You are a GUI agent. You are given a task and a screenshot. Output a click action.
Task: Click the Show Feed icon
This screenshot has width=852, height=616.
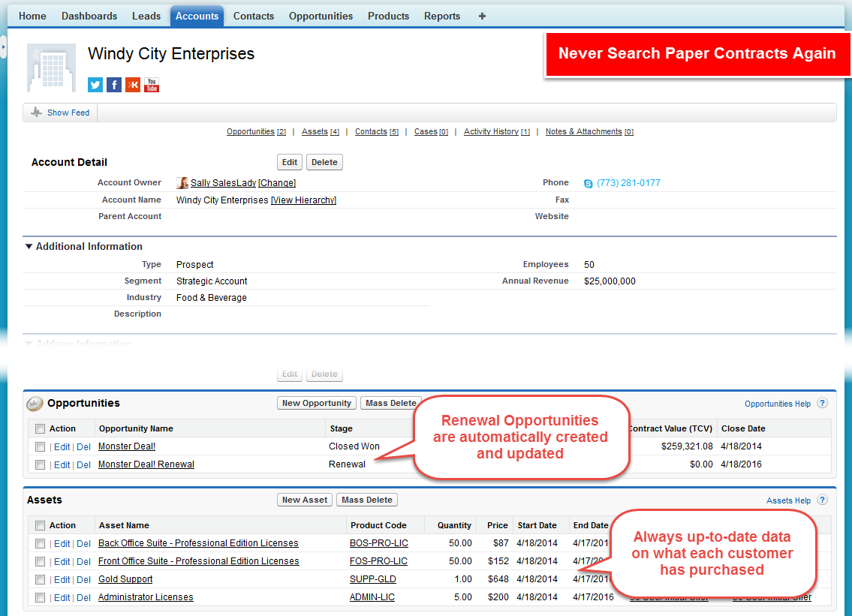(x=35, y=112)
